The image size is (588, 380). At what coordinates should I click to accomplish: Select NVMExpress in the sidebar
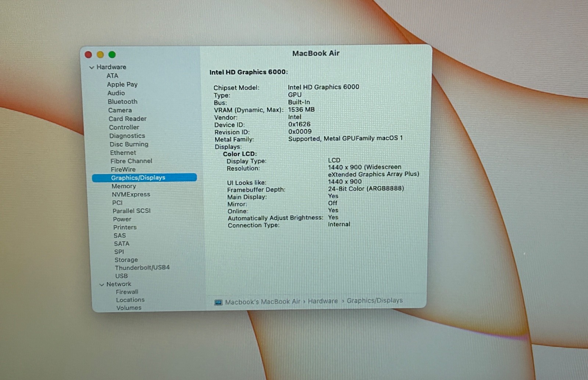131,194
